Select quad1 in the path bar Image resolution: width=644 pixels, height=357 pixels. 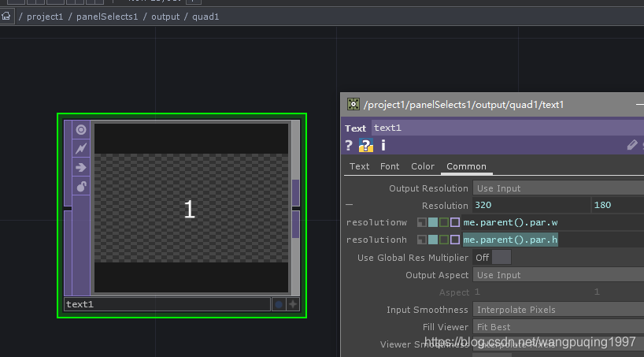coord(205,17)
